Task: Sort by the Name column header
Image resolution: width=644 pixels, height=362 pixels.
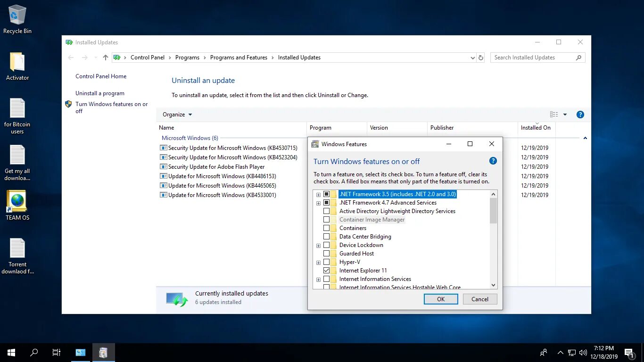Action: pos(231,128)
